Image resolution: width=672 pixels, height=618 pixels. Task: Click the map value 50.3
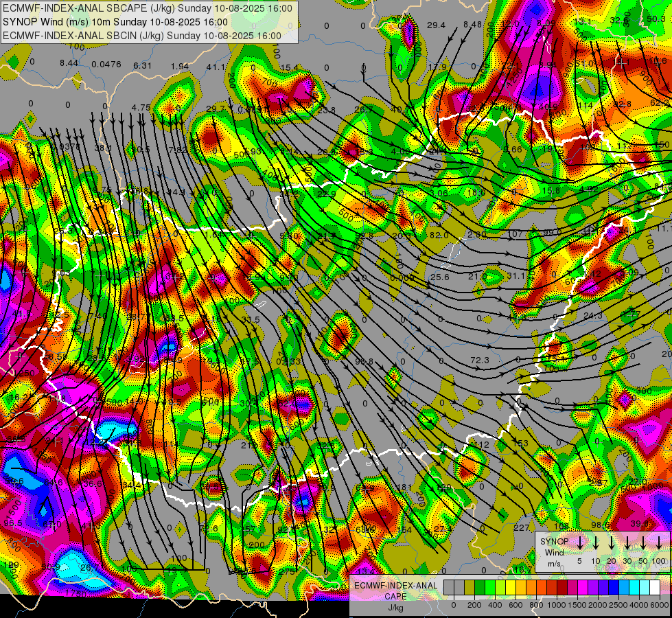[656, 19]
